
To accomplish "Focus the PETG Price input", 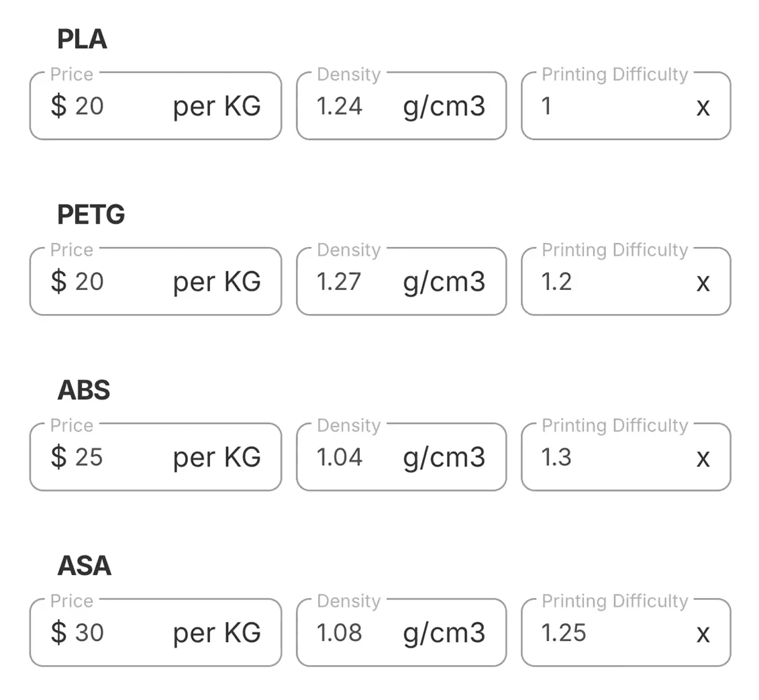I will [114, 282].
